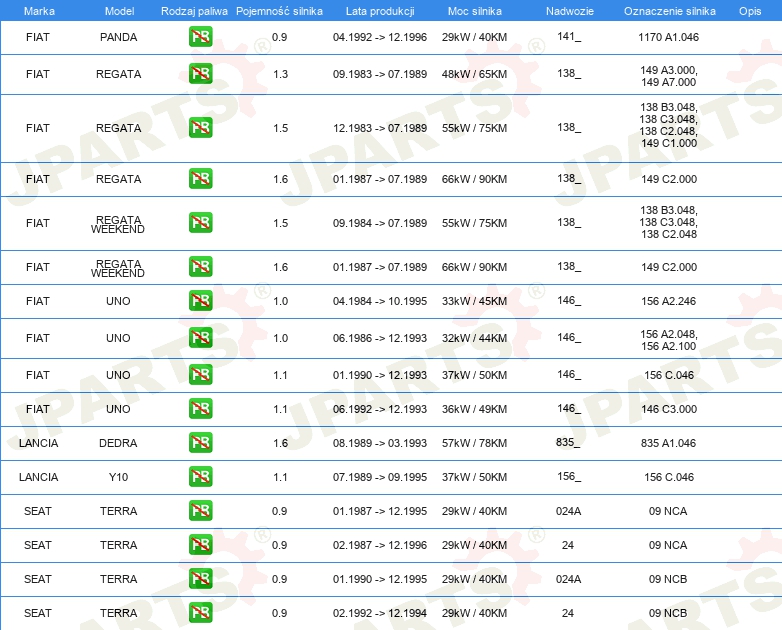Click the Nadwozie column header
The height and width of the screenshot is (630, 782).
coord(570,11)
